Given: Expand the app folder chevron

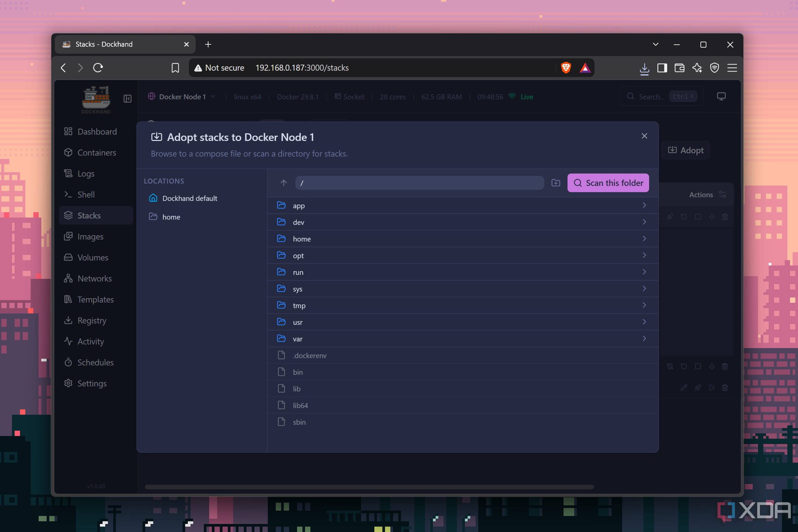Looking at the screenshot, I should pyautogui.click(x=644, y=205).
